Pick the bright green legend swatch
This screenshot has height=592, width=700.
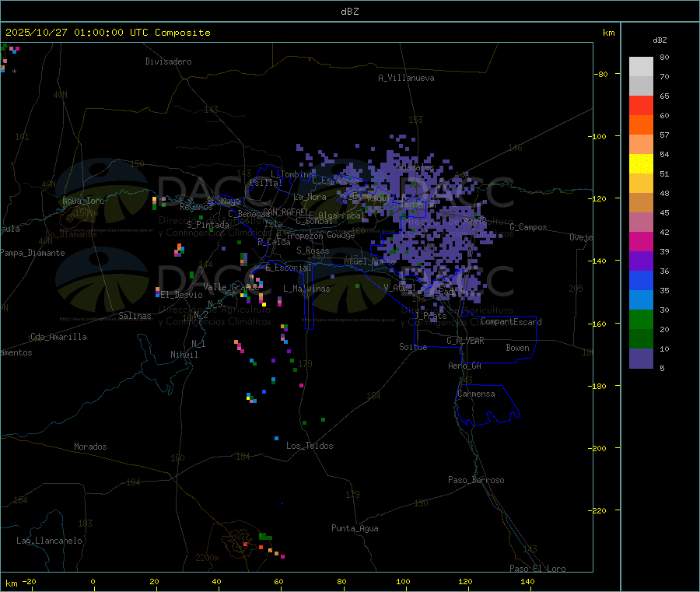641,319
